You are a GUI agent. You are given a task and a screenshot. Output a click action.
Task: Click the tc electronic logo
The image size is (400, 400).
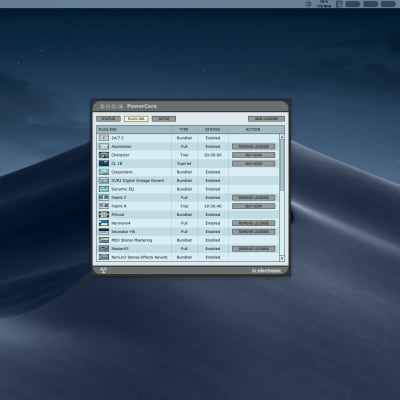(x=266, y=271)
